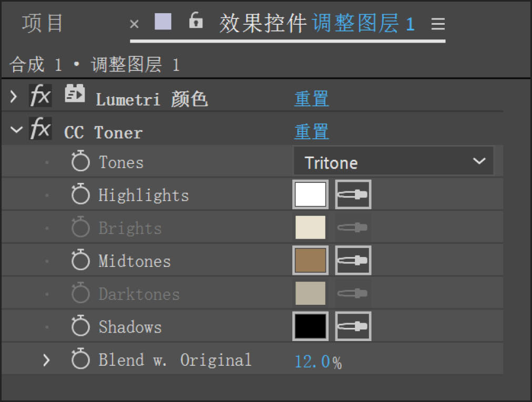The height and width of the screenshot is (402, 532).
Task: Toggle the Shadows stopwatch icon
Action: (x=80, y=326)
